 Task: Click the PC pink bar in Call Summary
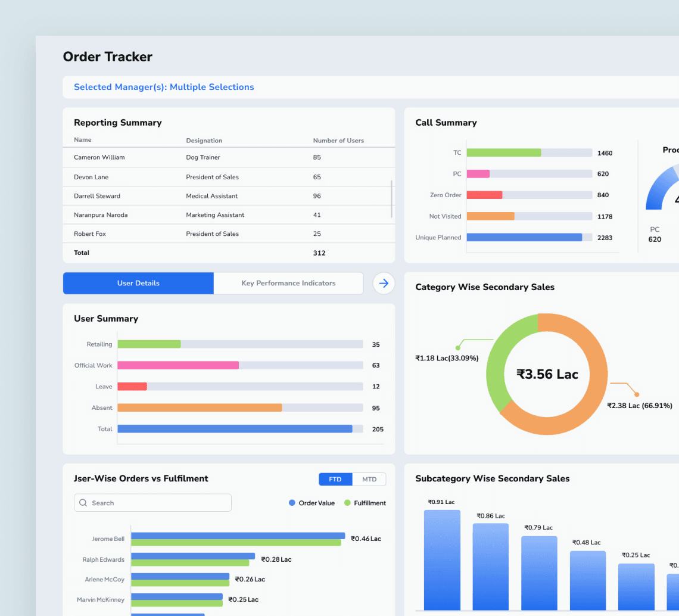(x=478, y=174)
